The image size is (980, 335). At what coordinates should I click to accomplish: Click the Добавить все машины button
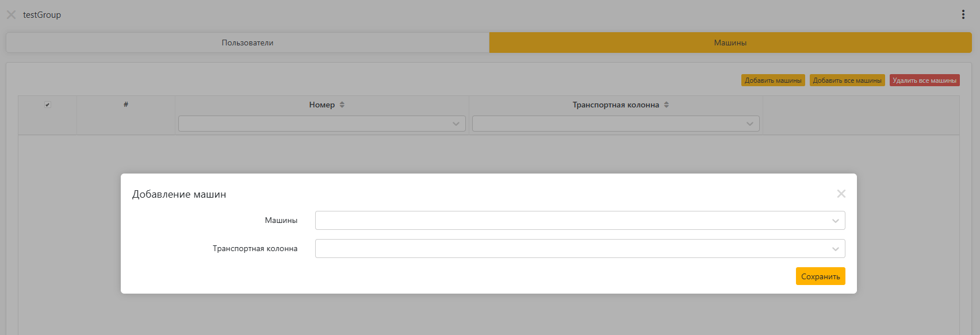[x=847, y=80]
